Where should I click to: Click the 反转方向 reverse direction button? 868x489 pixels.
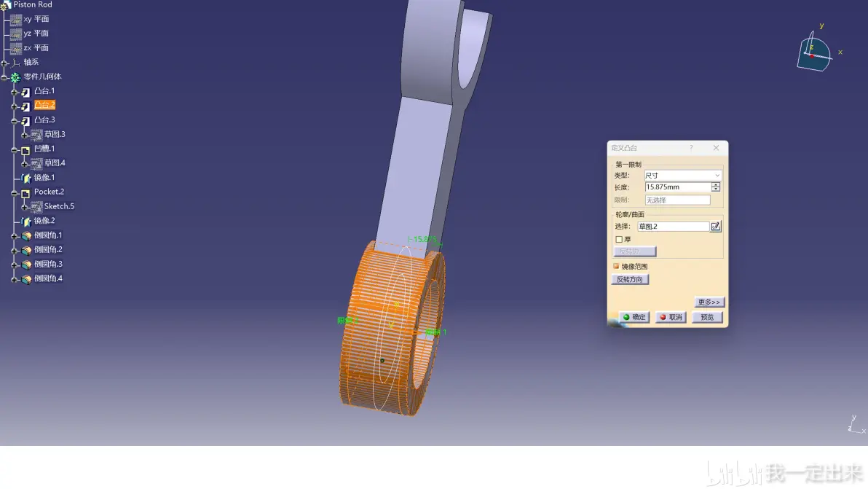[x=630, y=279]
